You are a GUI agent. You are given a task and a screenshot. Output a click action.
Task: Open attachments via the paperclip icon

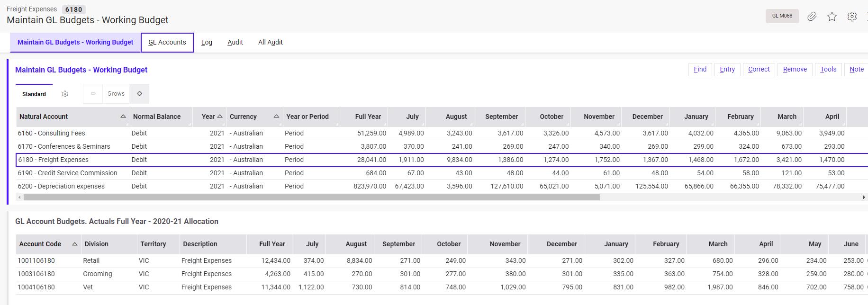point(812,17)
